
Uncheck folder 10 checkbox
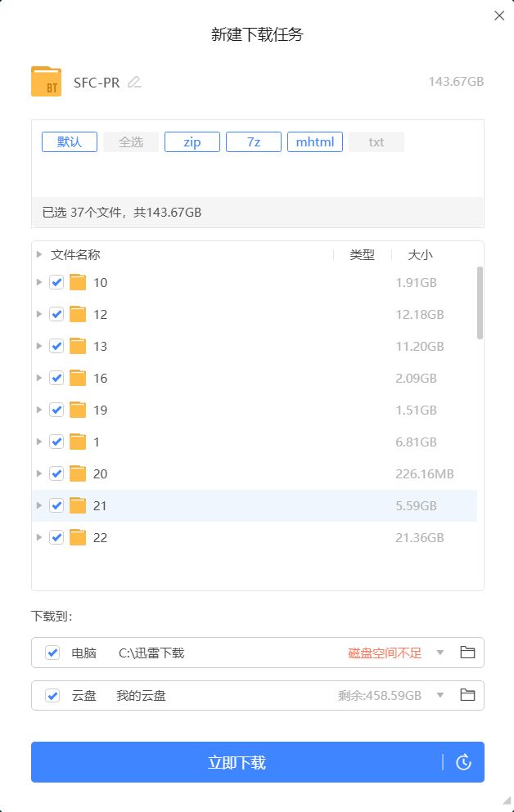click(x=56, y=282)
